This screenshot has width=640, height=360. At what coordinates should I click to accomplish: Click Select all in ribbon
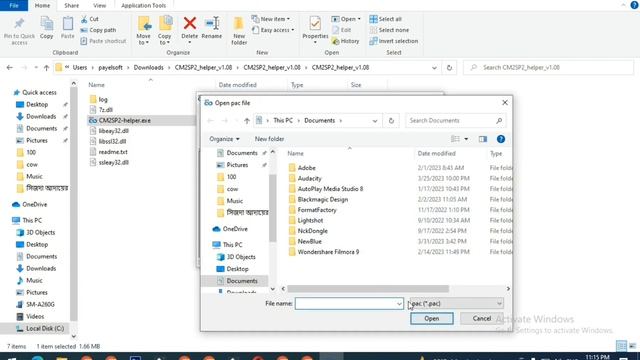point(385,19)
